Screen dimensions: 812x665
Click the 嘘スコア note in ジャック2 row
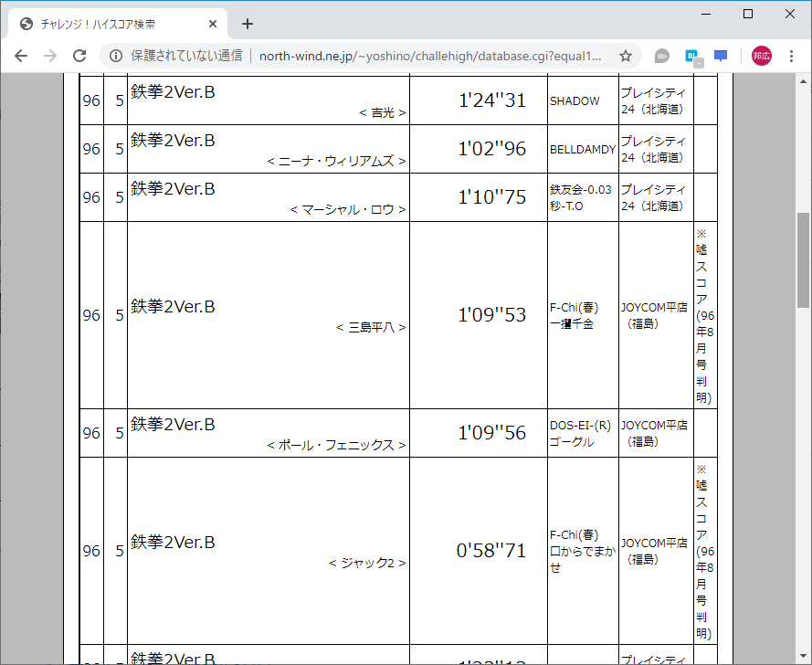[x=705, y=551]
